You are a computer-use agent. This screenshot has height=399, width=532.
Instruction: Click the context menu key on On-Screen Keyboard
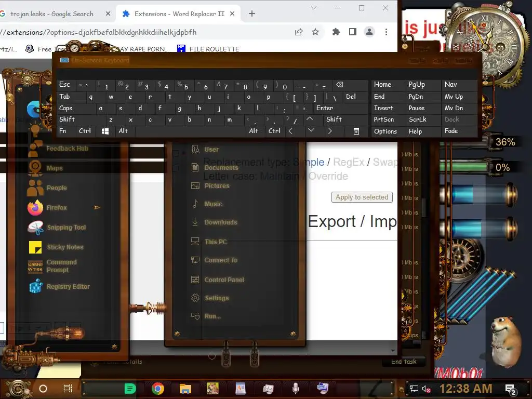pyautogui.click(x=356, y=131)
